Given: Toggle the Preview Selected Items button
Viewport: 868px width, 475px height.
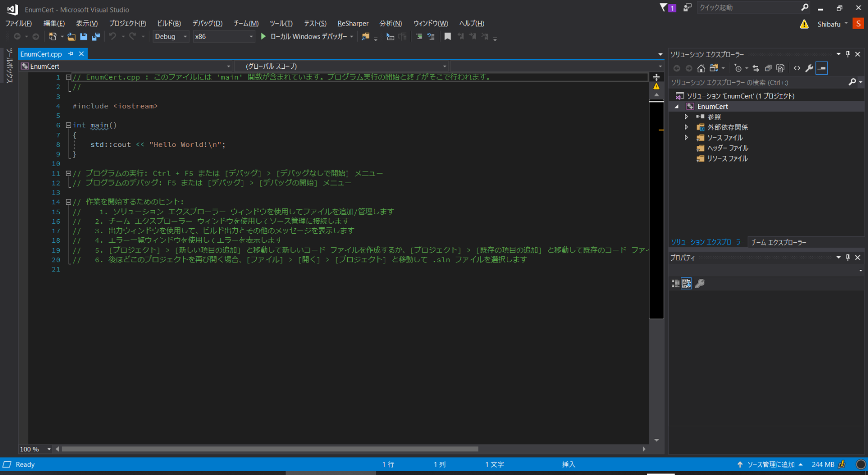Looking at the screenshot, I should pos(821,68).
